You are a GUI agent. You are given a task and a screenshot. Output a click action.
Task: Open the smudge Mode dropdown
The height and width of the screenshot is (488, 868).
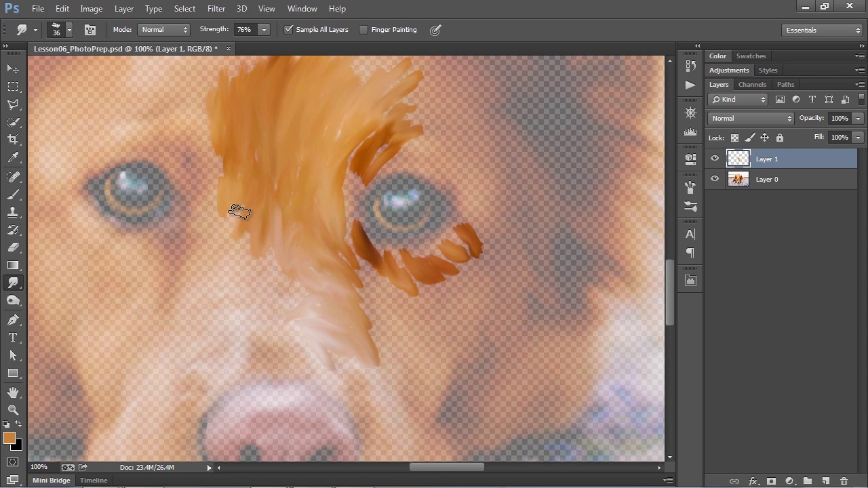point(164,30)
